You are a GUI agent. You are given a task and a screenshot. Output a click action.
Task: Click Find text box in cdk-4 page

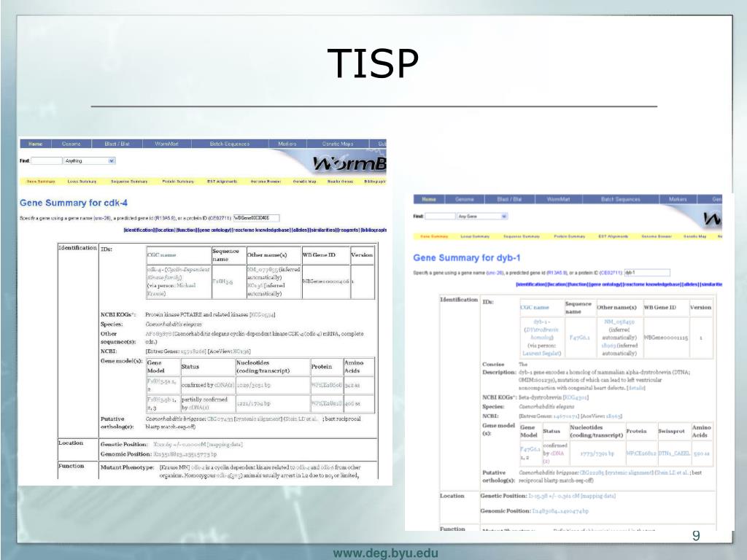pyautogui.click(x=46, y=161)
